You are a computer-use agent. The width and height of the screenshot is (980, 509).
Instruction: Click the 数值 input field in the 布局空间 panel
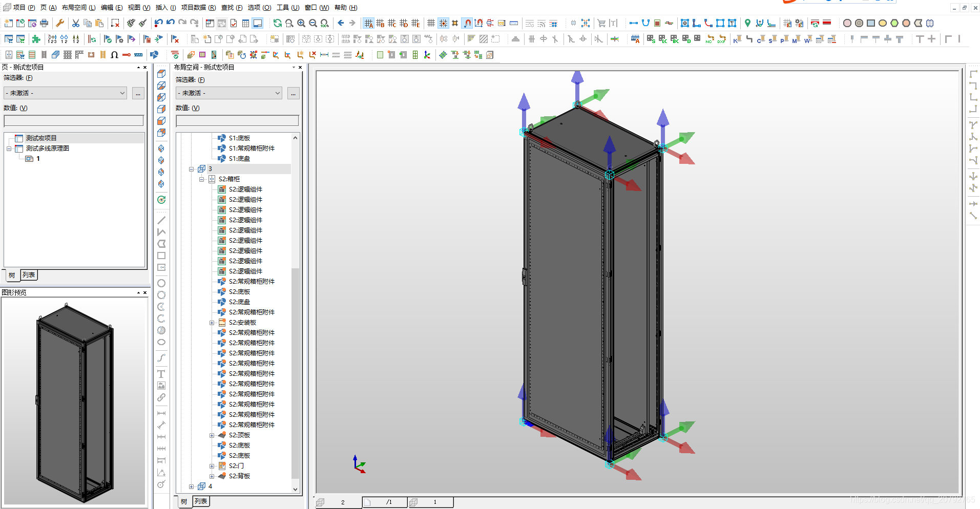[x=237, y=121]
